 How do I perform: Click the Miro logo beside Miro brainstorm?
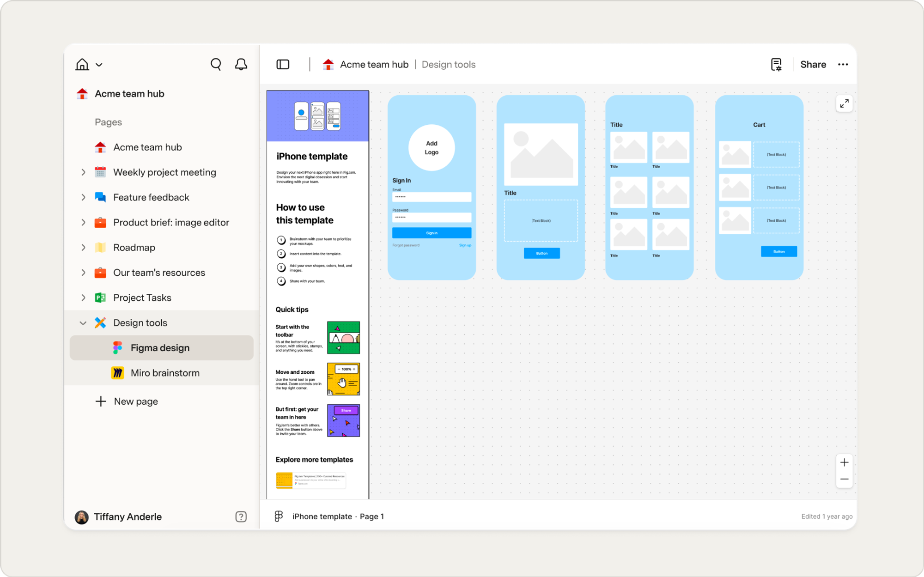click(x=117, y=373)
